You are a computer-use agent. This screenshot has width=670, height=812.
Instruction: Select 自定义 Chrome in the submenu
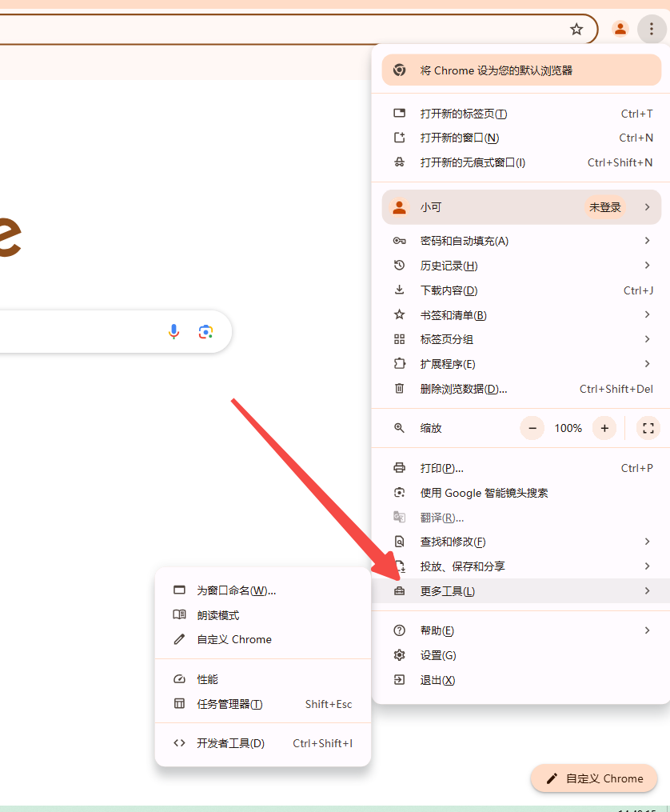[x=263, y=639]
